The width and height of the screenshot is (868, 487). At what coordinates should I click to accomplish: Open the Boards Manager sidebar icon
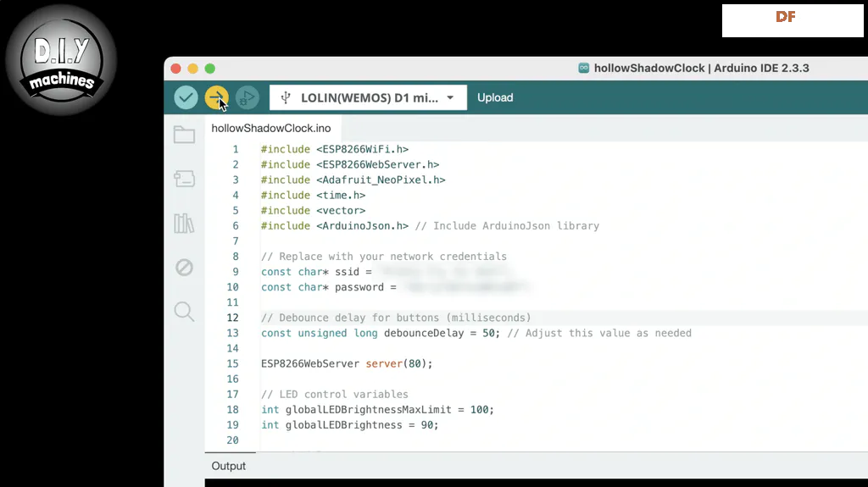(x=184, y=179)
